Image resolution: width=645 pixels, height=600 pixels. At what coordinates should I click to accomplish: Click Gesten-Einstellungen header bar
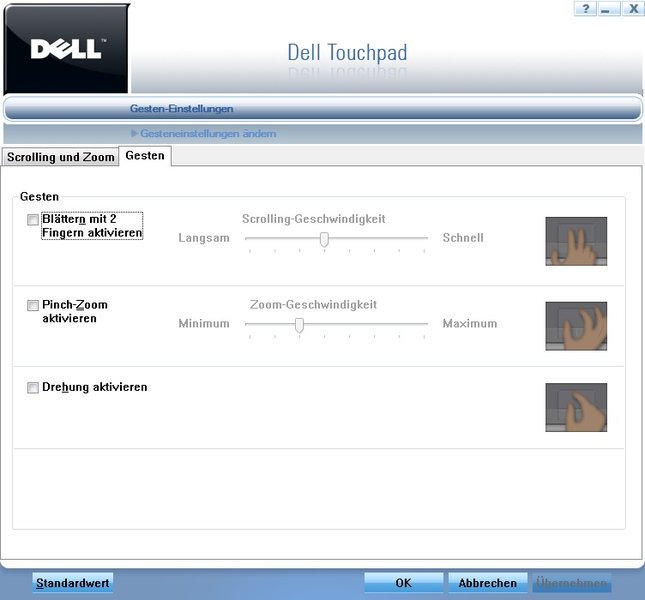pos(322,109)
